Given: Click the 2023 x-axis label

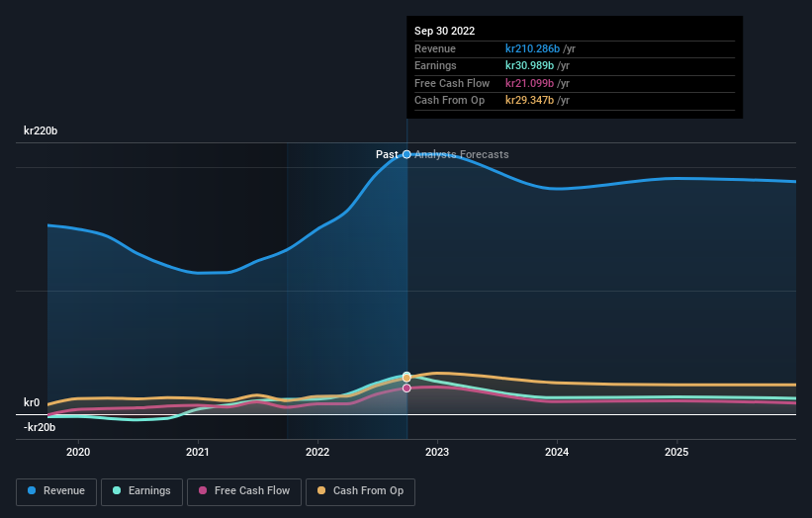Looking at the screenshot, I should pyautogui.click(x=437, y=453).
